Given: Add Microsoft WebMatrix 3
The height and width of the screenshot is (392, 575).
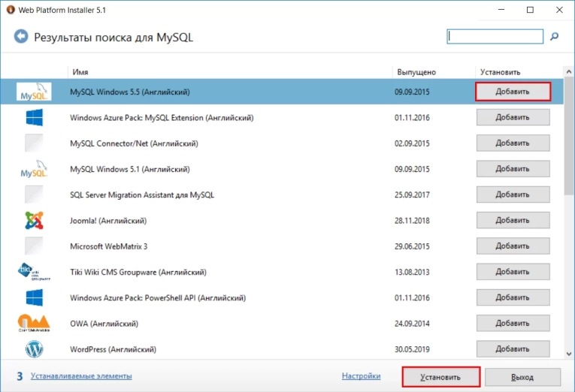Looking at the screenshot, I should point(513,246).
